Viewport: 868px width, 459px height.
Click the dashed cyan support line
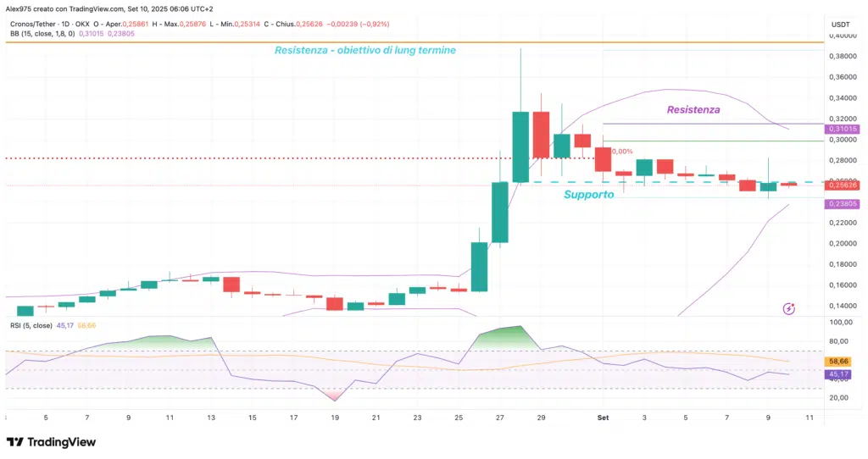click(x=678, y=182)
